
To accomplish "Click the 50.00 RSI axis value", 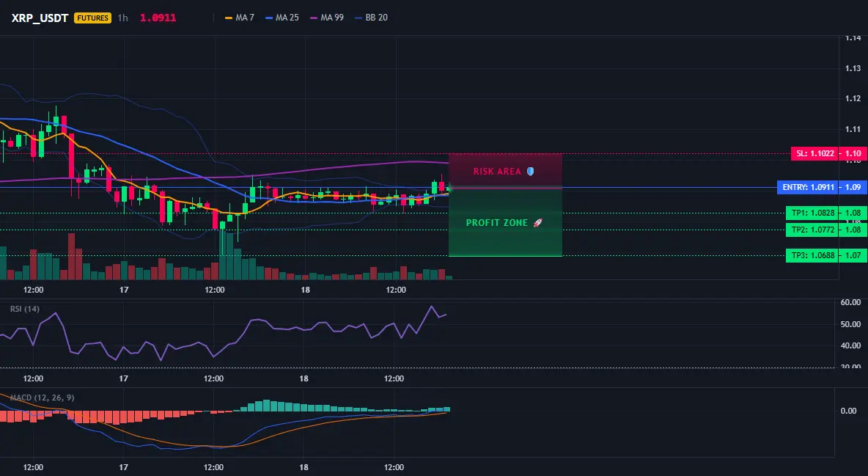I will [850, 324].
